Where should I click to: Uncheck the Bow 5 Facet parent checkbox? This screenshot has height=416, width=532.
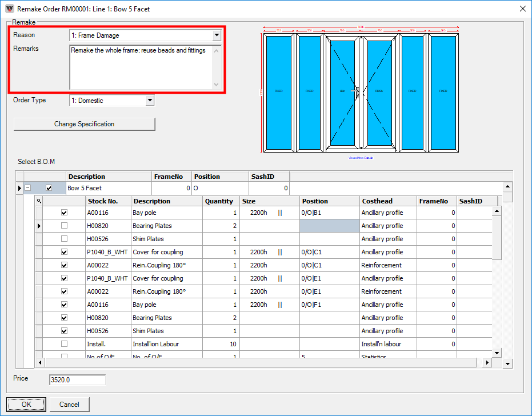click(x=49, y=188)
